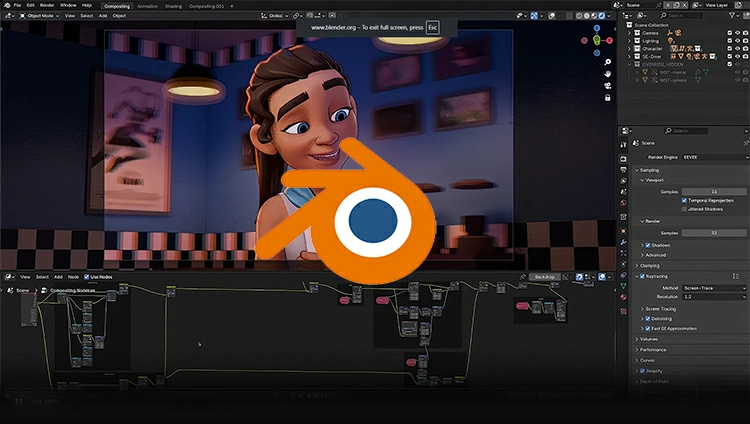Image resolution: width=750 pixels, height=424 pixels.
Task: Open the Object Data tab (green triangle)
Action: (623, 286)
